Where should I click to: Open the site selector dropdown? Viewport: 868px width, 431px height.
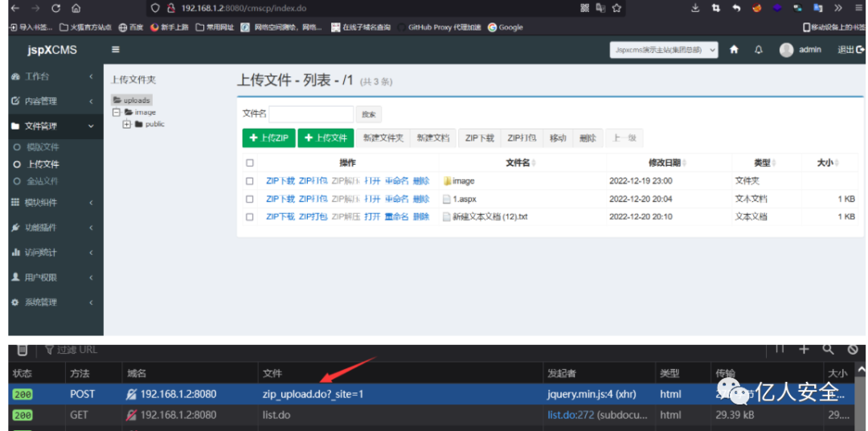(664, 50)
